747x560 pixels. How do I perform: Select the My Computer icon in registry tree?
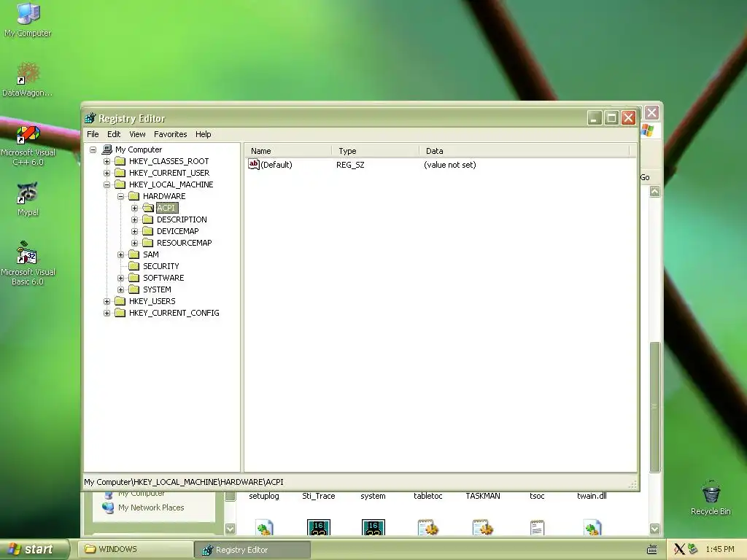tap(107, 149)
